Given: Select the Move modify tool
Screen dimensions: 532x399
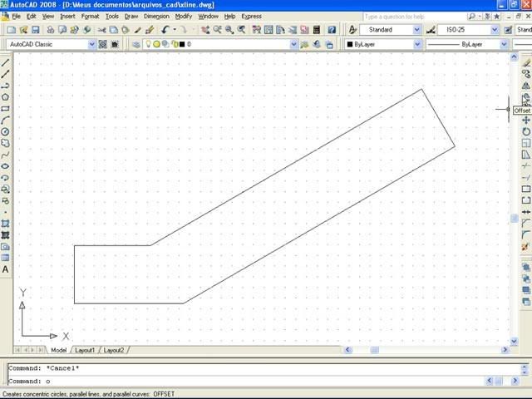Looking at the screenshot, I should click(526, 120).
